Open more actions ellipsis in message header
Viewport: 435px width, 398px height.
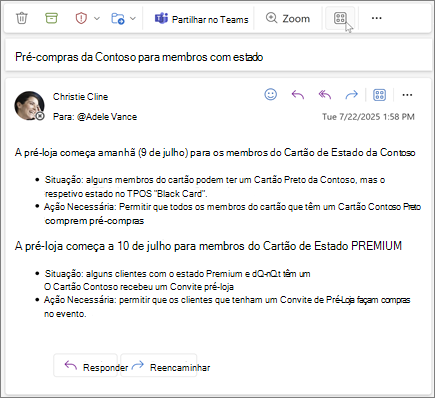click(407, 95)
